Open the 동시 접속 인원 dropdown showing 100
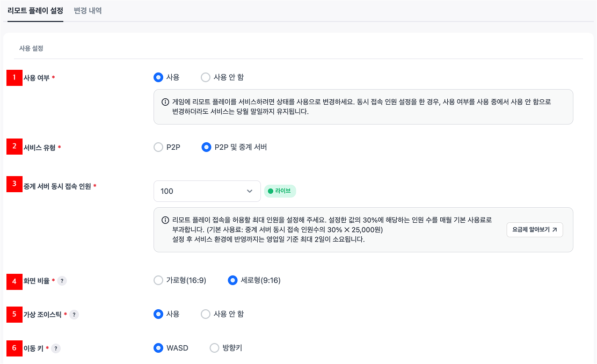Viewport: 597px width, 364px height. point(207,191)
